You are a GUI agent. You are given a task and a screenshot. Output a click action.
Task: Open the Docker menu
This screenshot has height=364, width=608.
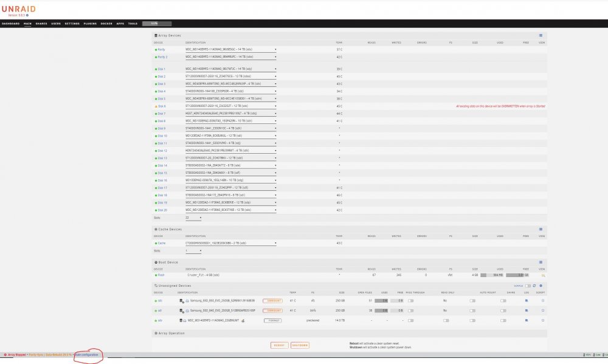[x=106, y=24]
